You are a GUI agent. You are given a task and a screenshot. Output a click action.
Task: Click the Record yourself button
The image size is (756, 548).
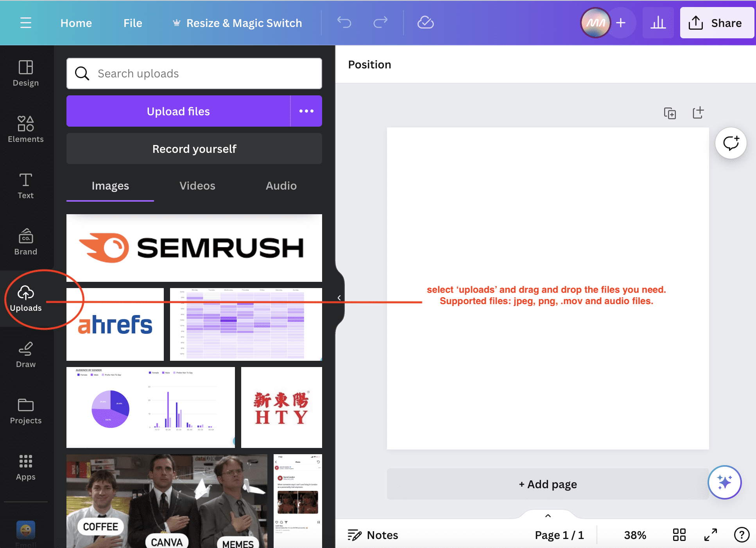(194, 149)
